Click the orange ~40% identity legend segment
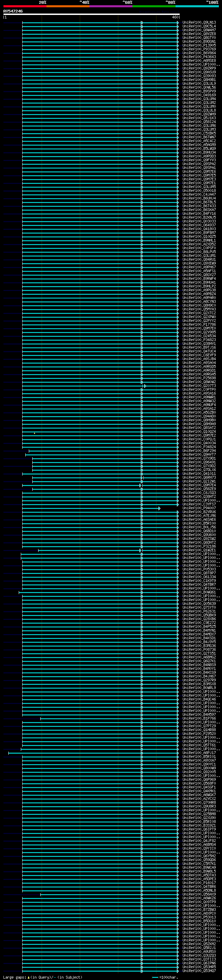 68,6
